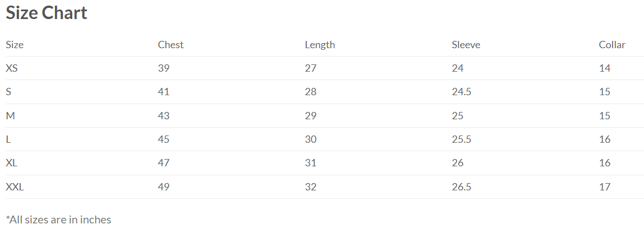The width and height of the screenshot is (644, 229).
Task: Select collar value 14 in XS row
Action: 605,68
